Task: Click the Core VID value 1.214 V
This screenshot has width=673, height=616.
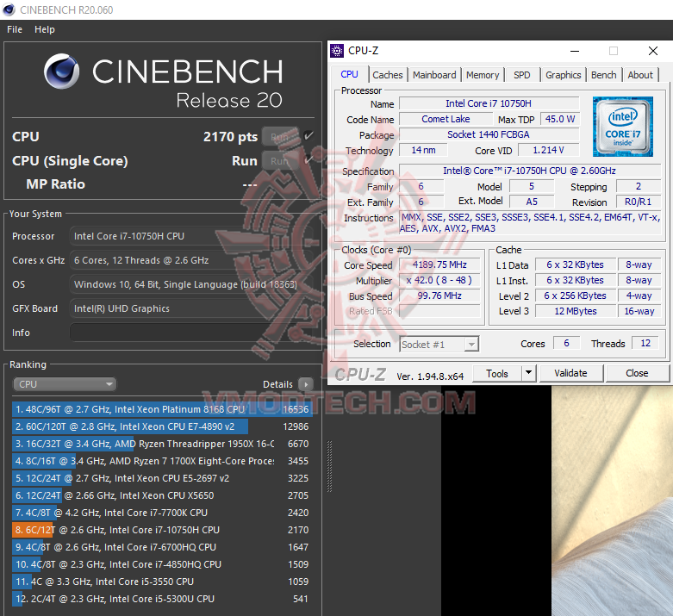Action: 549,150
